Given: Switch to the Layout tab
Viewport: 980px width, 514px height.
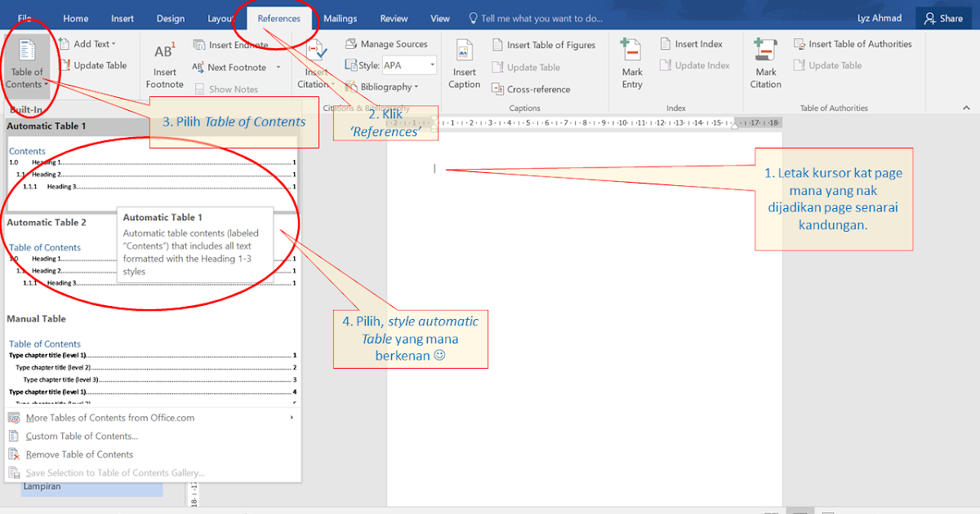Looking at the screenshot, I should pyautogui.click(x=220, y=18).
